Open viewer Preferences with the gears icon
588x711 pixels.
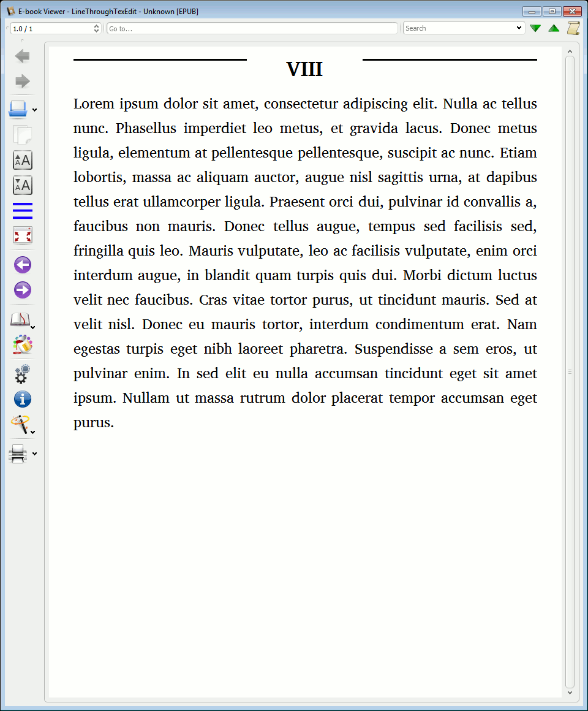[22, 374]
